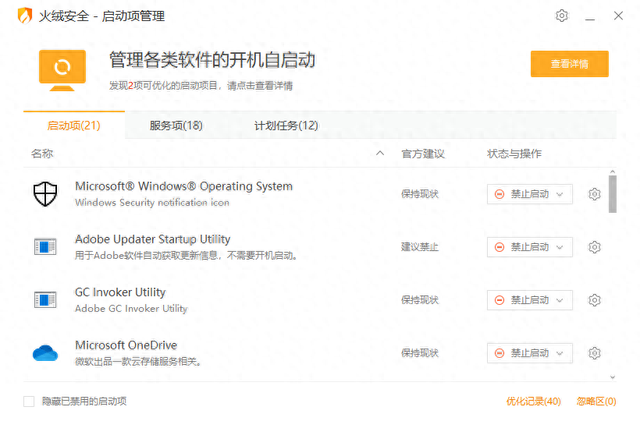640x421 pixels.
Task: Click the scrollbar up arrow
Action: (613, 172)
